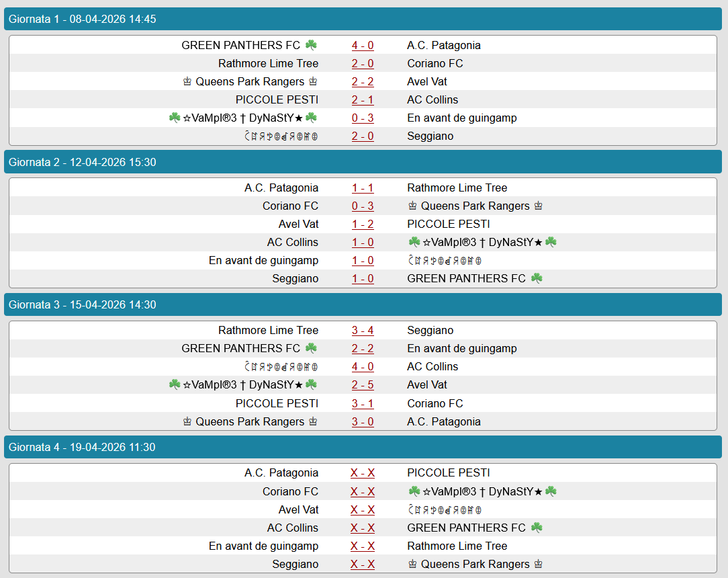Select the Giornata 3 - 15-04-2026 header

tap(363, 304)
